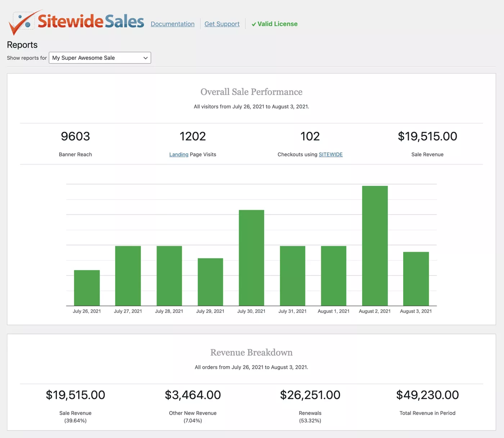Click the July 30, 2021 bar
The height and width of the screenshot is (438, 504).
[251, 258]
